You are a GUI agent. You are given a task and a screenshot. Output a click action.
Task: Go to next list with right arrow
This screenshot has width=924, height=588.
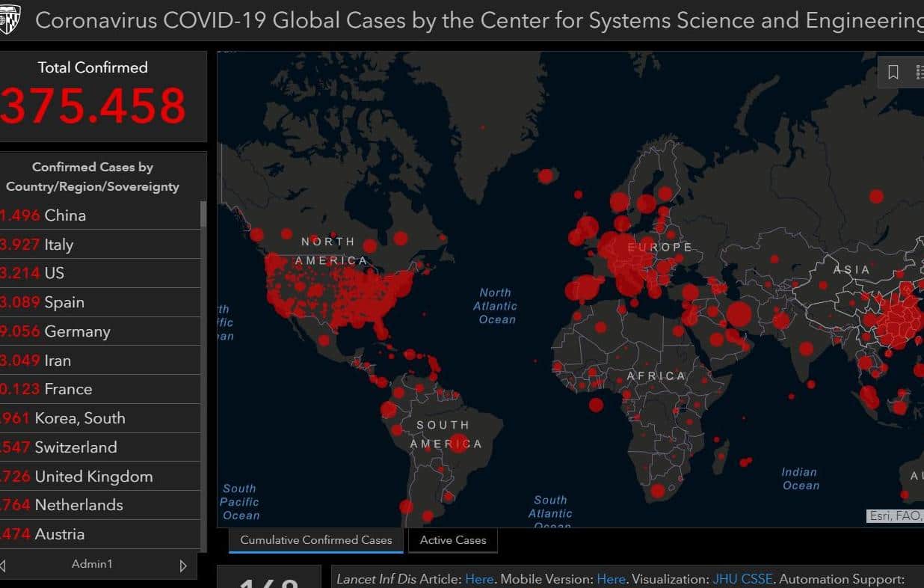click(x=183, y=565)
